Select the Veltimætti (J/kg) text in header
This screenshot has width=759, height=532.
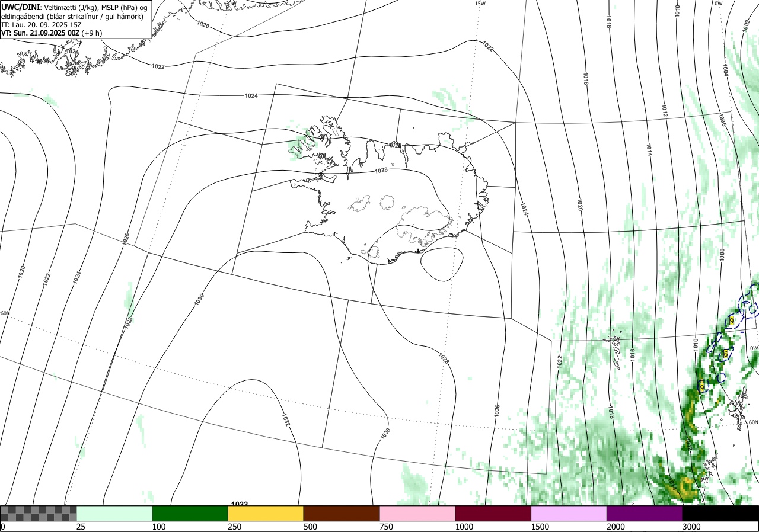[x=69, y=7]
